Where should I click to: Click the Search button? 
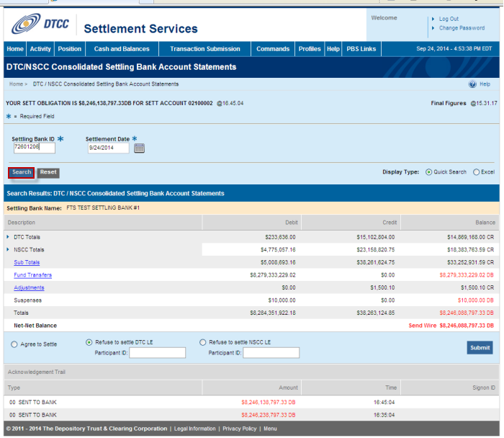(22, 173)
